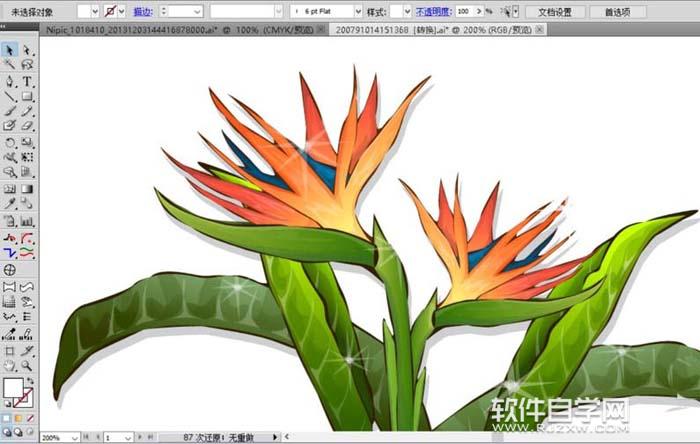700x444 pixels.
Task: Open the zoom level 200% dropdown
Action: pos(74,438)
